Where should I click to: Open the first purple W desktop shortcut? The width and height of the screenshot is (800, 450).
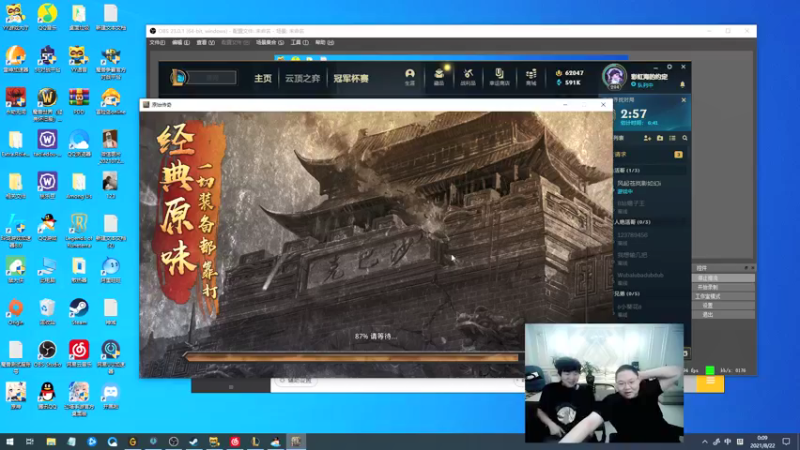pos(47,143)
